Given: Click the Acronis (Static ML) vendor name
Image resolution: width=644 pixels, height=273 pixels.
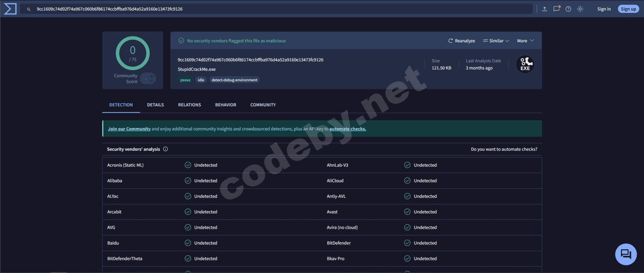Looking at the screenshot, I should tap(126, 165).
